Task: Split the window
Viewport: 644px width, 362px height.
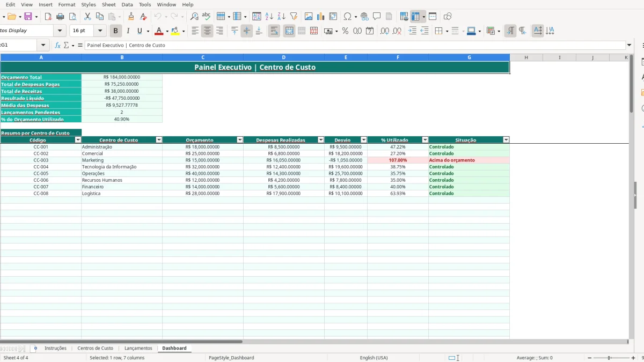Action: [433, 17]
